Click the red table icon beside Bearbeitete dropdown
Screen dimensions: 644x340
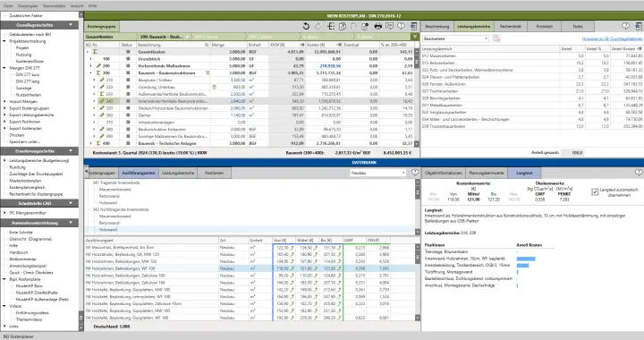coord(496,38)
